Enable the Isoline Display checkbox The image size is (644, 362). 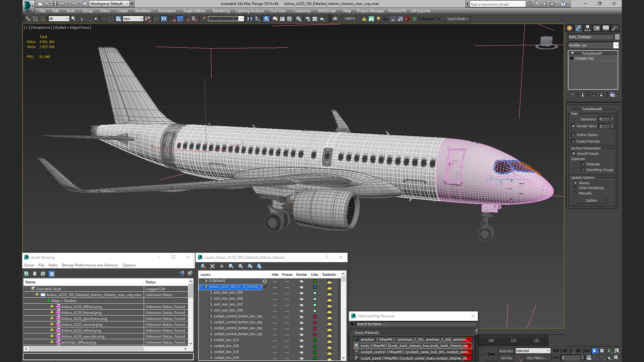(573, 135)
